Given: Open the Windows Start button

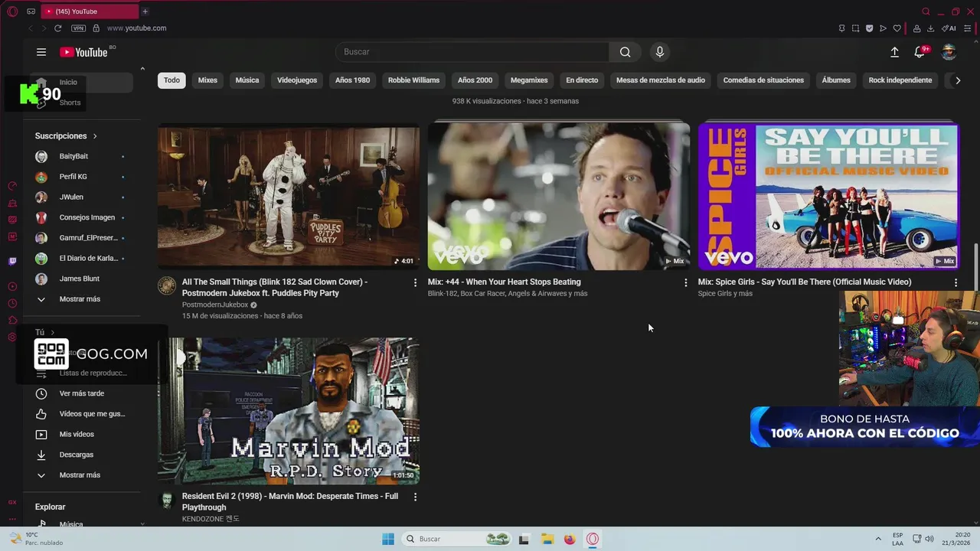Looking at the screenshot, I should pyautogui.click(x=388, y=539).
